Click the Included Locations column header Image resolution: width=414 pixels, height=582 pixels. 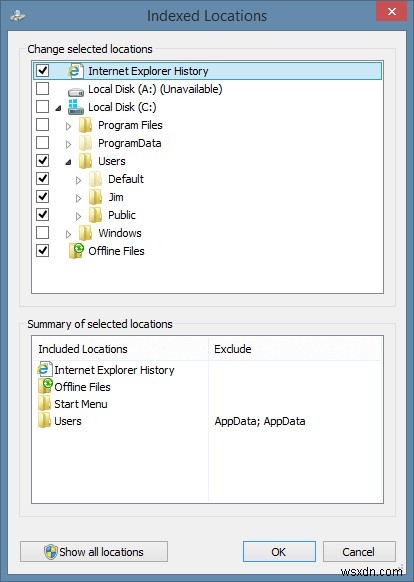(x=120, y=349)
